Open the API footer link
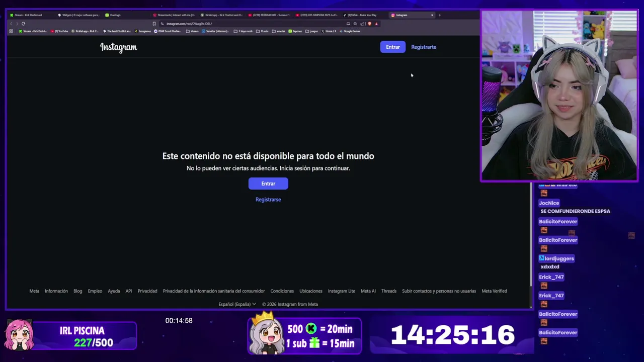Image resolution: width=644 pixels, height=362 pixels. point(129,291)
